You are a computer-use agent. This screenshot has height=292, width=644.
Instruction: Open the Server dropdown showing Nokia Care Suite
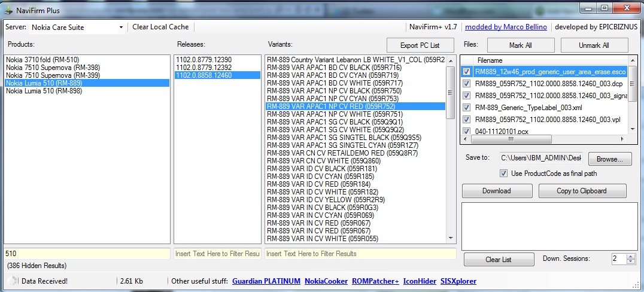click(77, 28)
